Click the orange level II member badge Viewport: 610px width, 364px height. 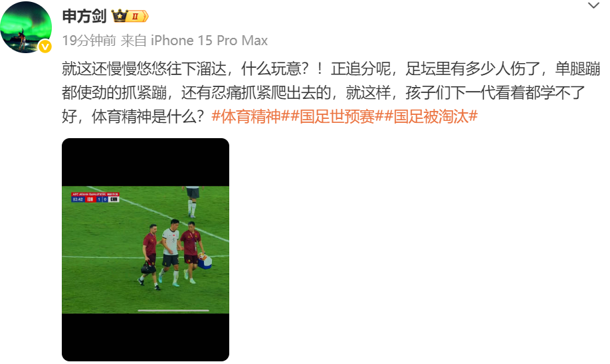138,17
